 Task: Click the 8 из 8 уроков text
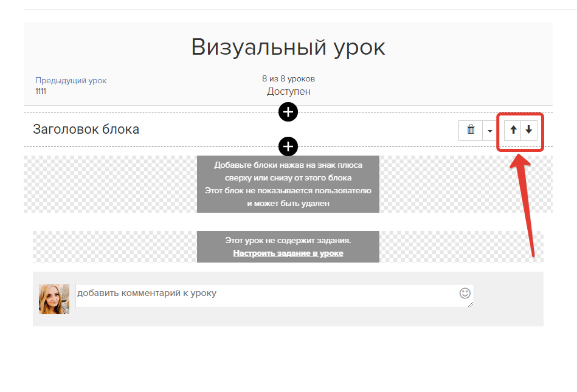[x=288, y=78]
